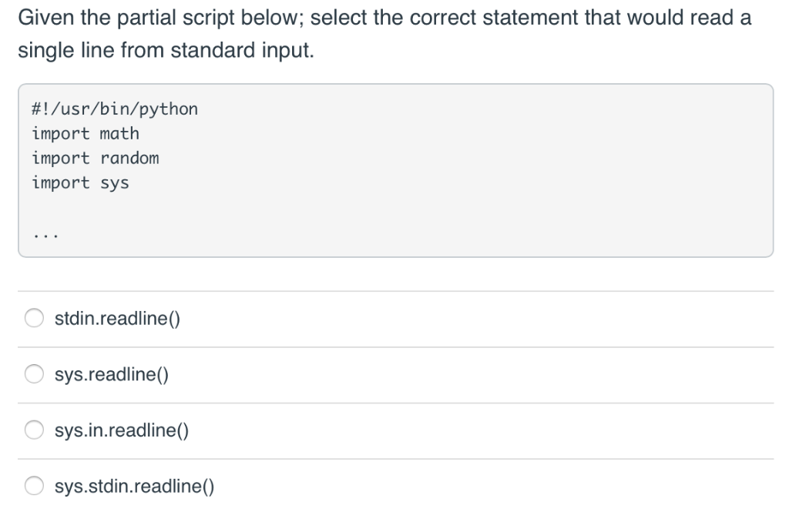Click the #!/usr/bin/python shebang line

[115, 109]
